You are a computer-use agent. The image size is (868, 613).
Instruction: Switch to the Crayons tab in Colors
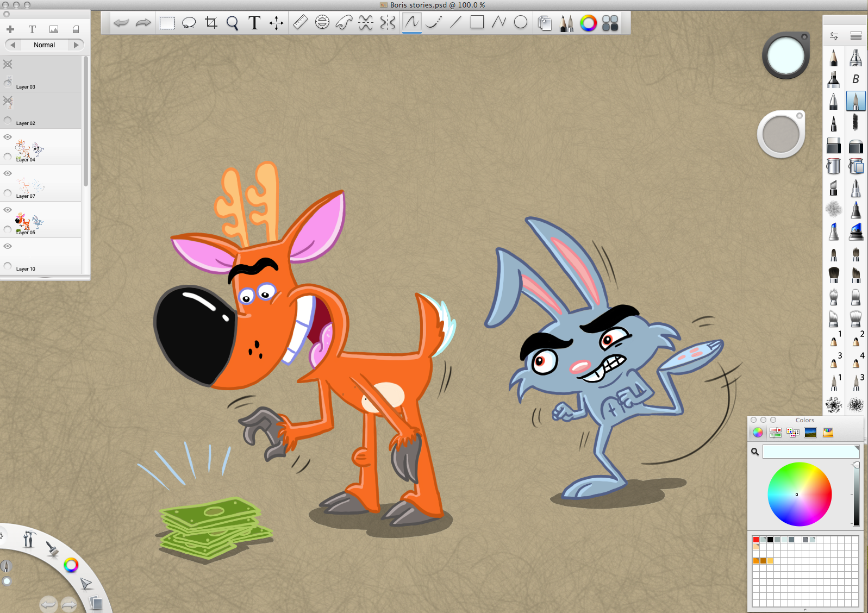(828, 433)
